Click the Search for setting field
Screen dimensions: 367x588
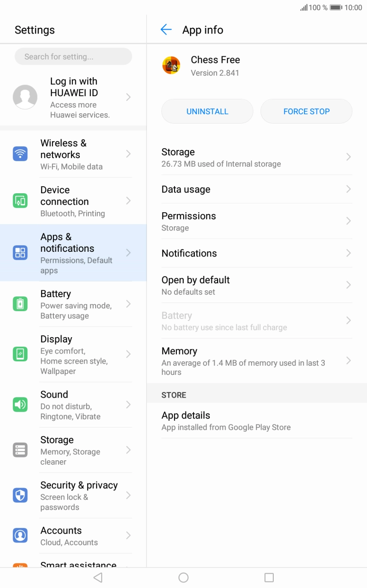(73, 57)
